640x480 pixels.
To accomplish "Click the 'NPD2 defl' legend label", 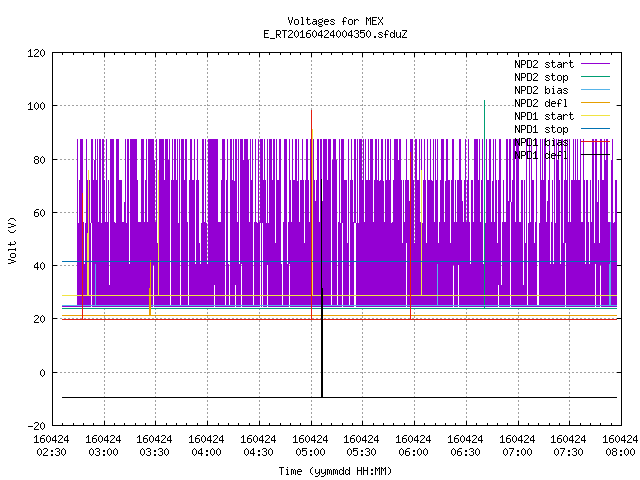I will [541, 103].
